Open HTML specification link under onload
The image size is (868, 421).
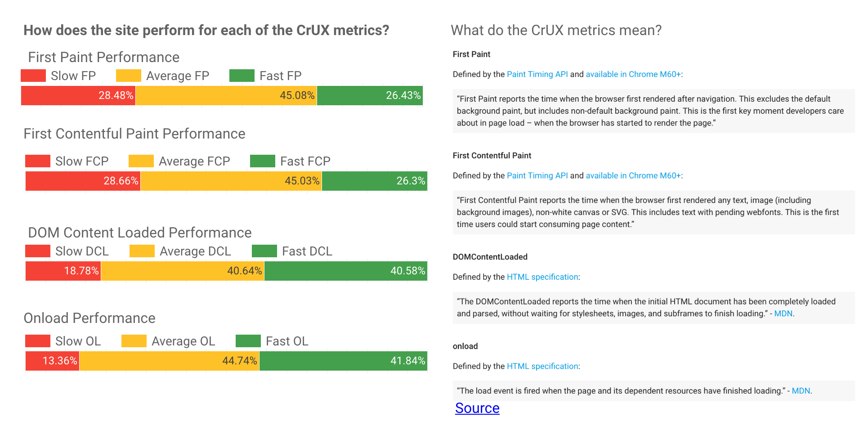[542, 366]
